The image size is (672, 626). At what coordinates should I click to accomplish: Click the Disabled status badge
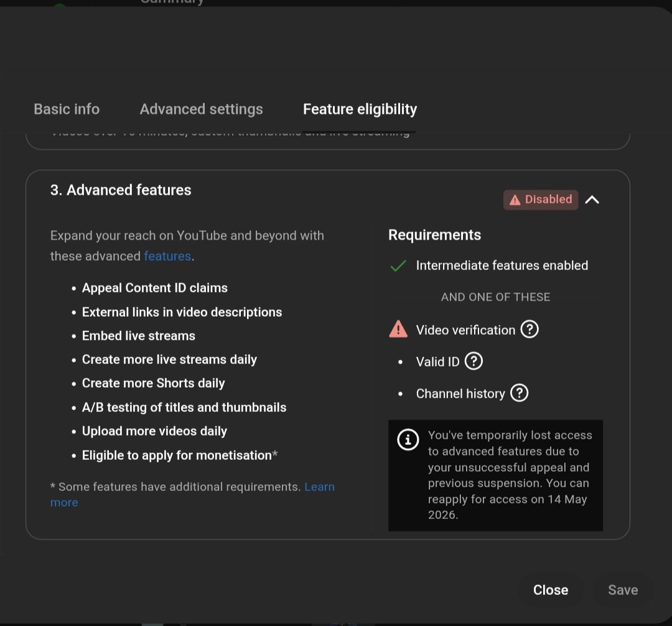pos(541,200)
